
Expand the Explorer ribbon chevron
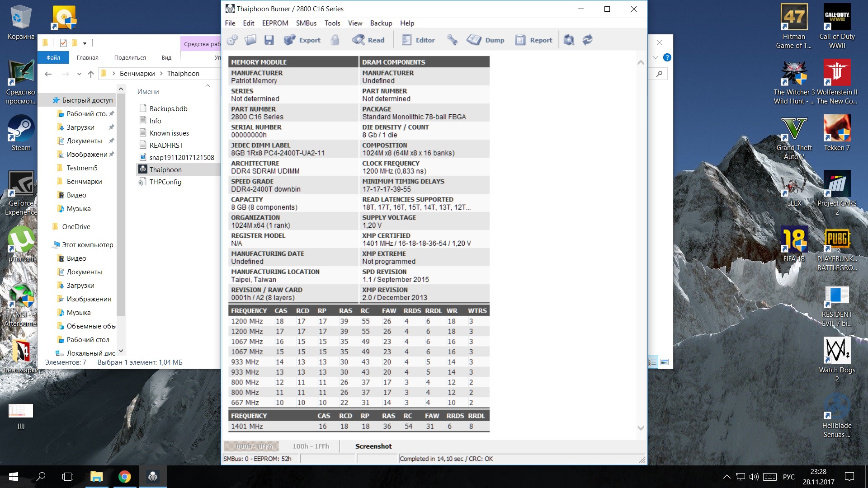[656, 57]
